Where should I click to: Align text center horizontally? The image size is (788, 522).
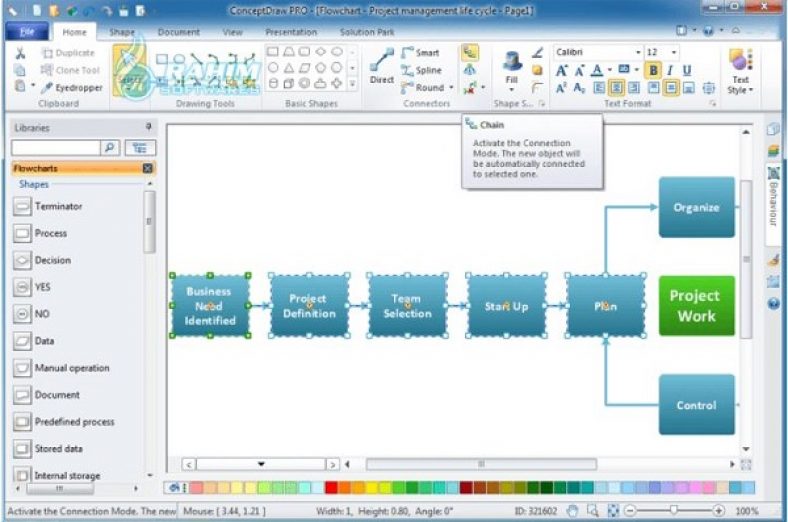(x=616, y=88)
